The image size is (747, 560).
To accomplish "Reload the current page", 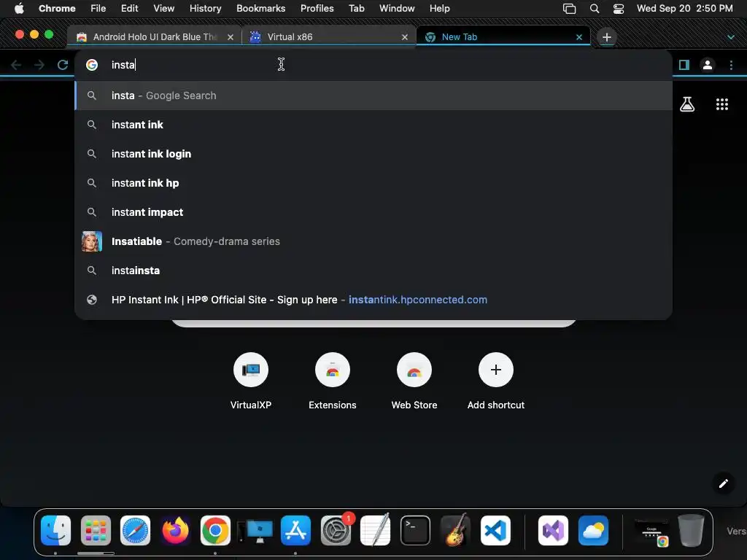I will pyautogui.click(x=63, y=65).
